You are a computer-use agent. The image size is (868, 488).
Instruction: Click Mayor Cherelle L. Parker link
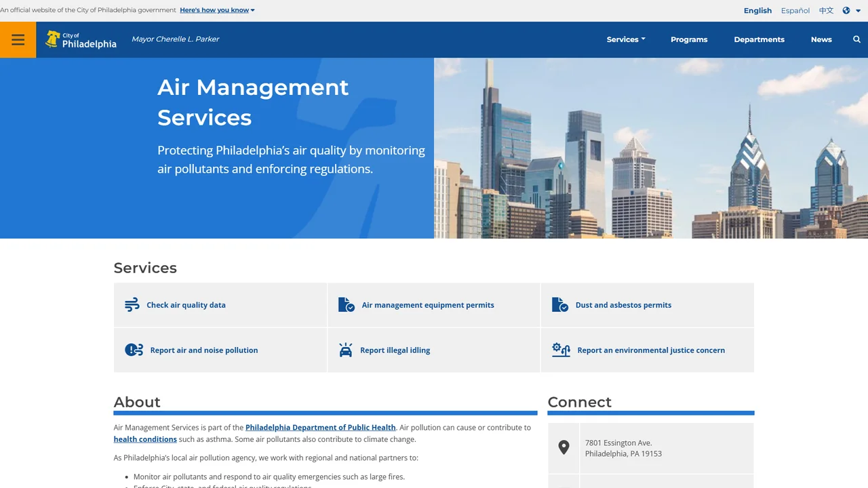tap(175, 39)
